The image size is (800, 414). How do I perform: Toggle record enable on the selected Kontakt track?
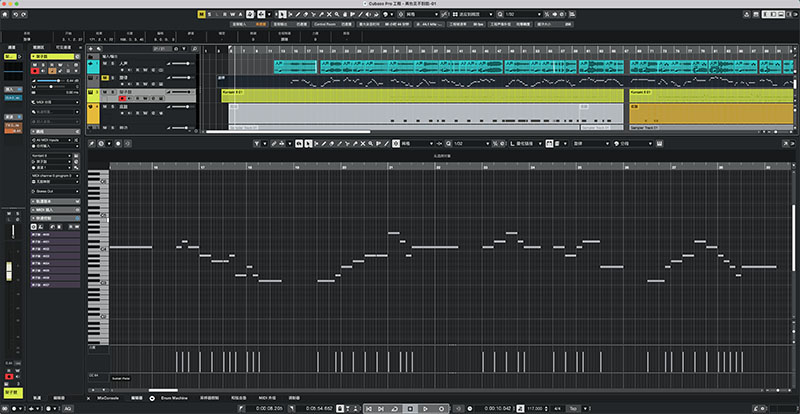click(x=122, y=99)
